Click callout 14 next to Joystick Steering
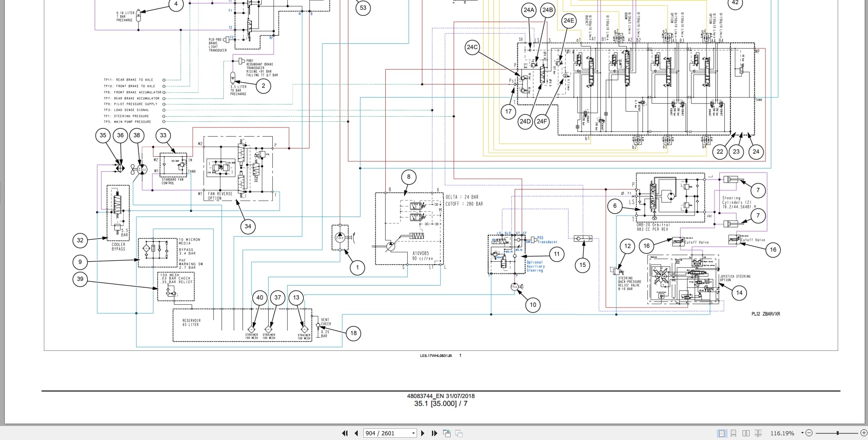Image resolution: width=868 pixels, height=440 pixels. point(739,293)
